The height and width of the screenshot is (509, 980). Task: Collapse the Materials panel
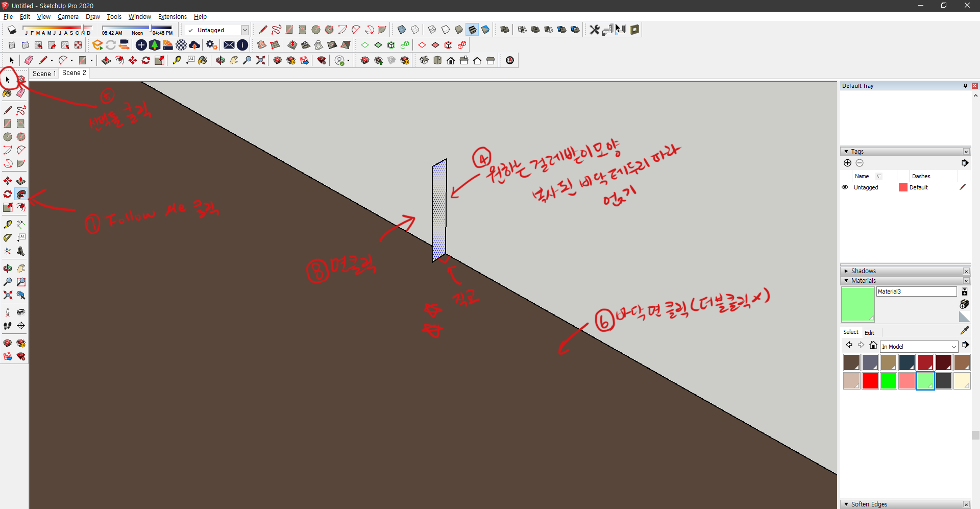(x=846, y=281)
